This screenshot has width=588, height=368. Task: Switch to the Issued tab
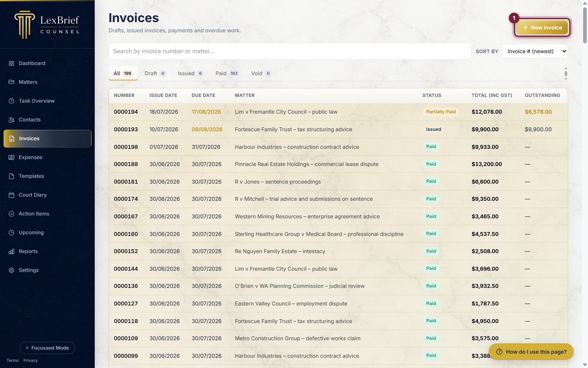(190, 73)
